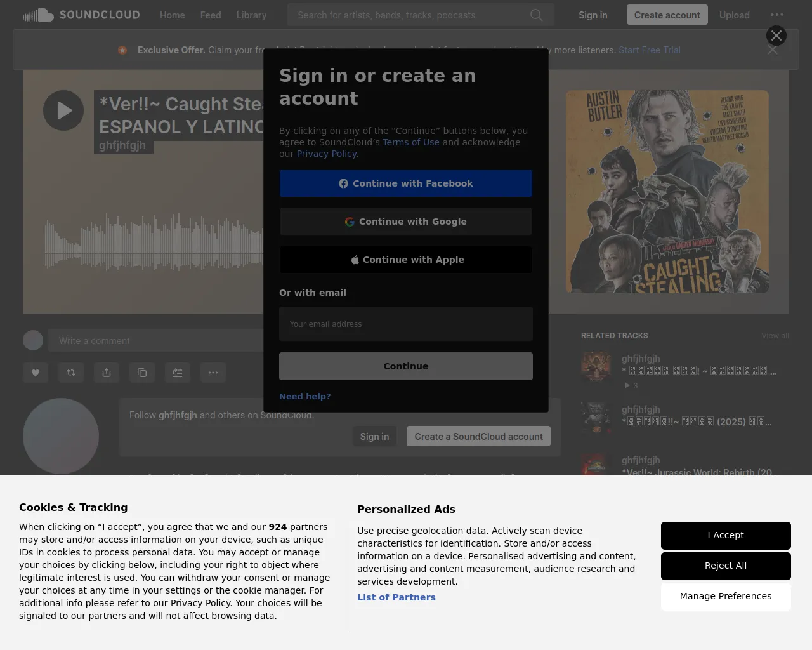Go to the Library tab
The height and width of the screenshot is (650, 812).
click(x=251, y=15)
